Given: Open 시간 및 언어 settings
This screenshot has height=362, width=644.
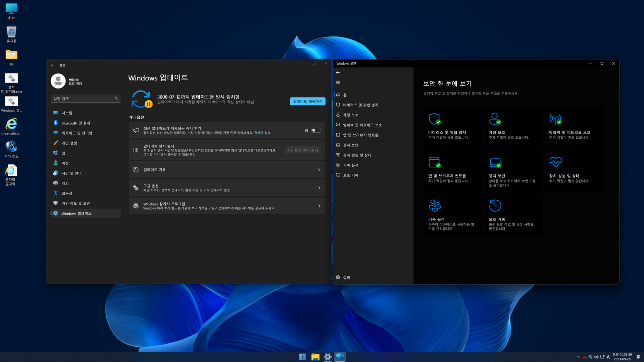Looking at the screenshot, I should pos(86,173).
